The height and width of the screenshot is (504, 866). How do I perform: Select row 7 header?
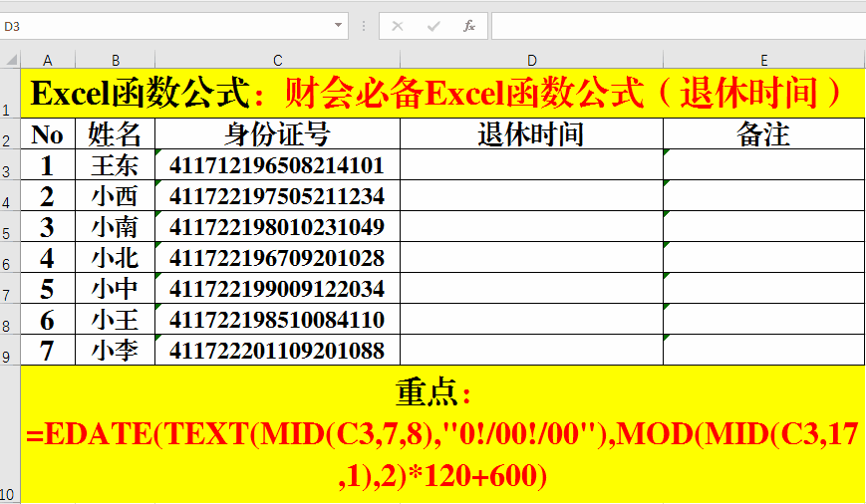[x=10, y=288]
